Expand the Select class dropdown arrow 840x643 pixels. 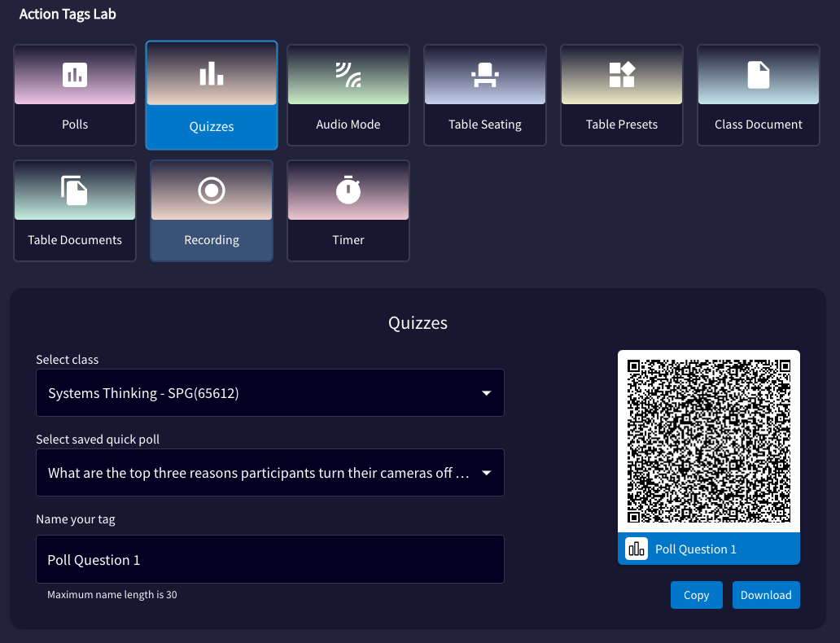[x=487, y=393]
